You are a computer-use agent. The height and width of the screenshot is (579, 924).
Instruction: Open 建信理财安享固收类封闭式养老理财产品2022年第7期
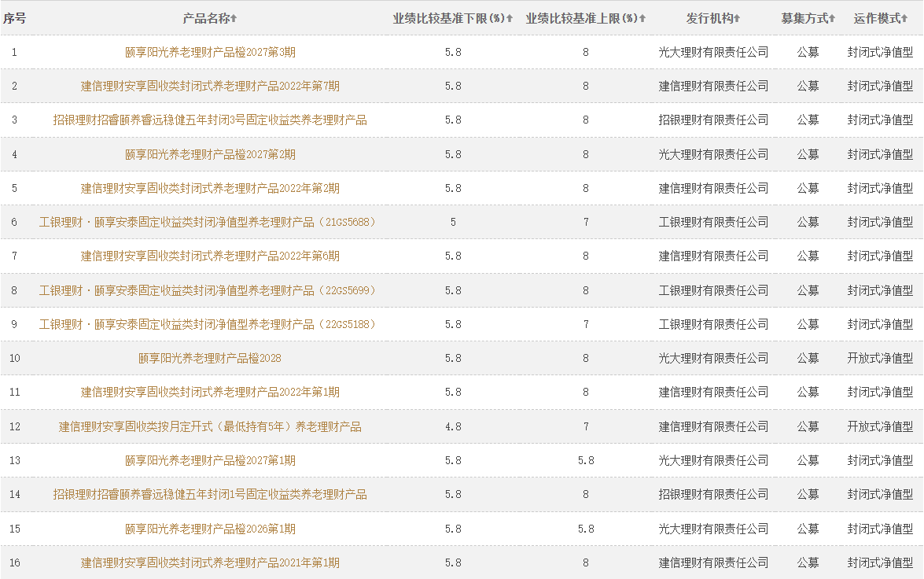coord(210,87)
